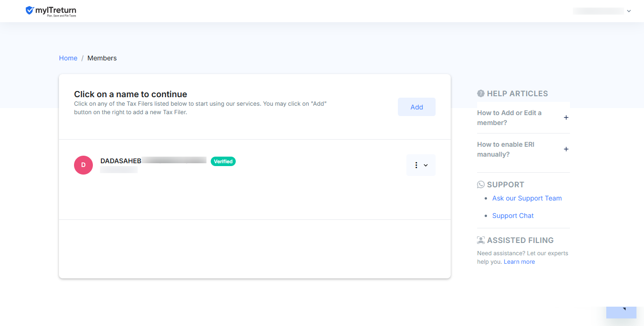The height and width of the screenshot is (326, 644).
Task: Click plus icon beside How to enable ERI
Action: 566,149
